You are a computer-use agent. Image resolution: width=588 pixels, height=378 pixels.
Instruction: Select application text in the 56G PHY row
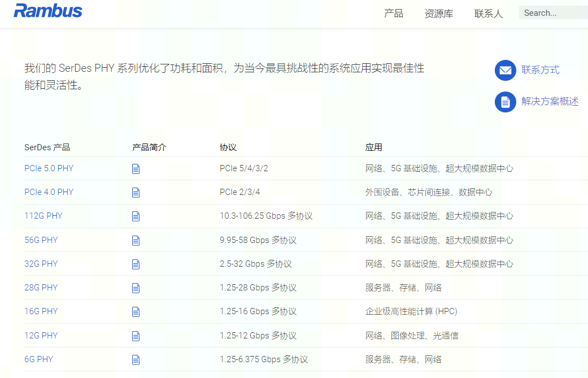click(x=439, y=240)
